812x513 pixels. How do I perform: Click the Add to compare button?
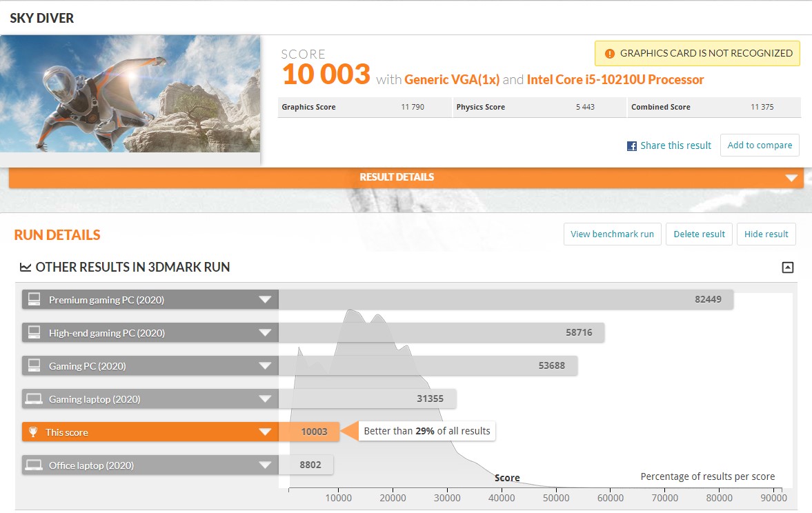click(760, 145)
